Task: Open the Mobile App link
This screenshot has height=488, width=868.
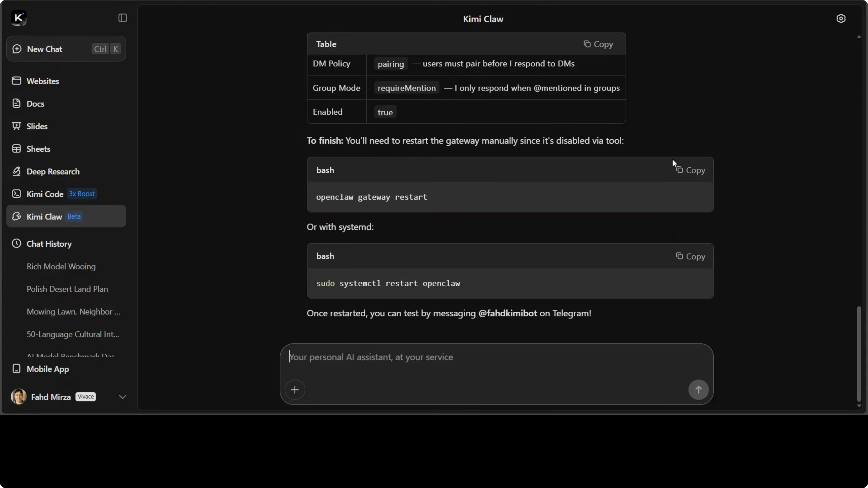Action: [47, 369]
